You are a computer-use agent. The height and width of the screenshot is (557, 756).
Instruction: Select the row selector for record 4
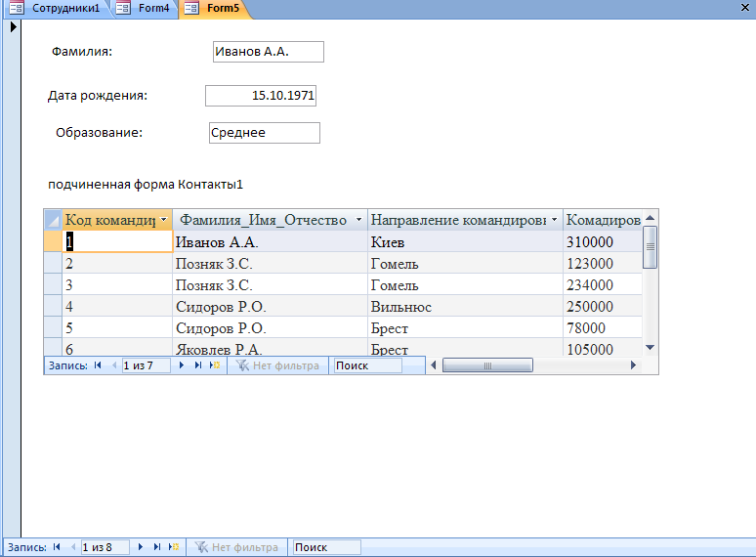click(53, 306)
